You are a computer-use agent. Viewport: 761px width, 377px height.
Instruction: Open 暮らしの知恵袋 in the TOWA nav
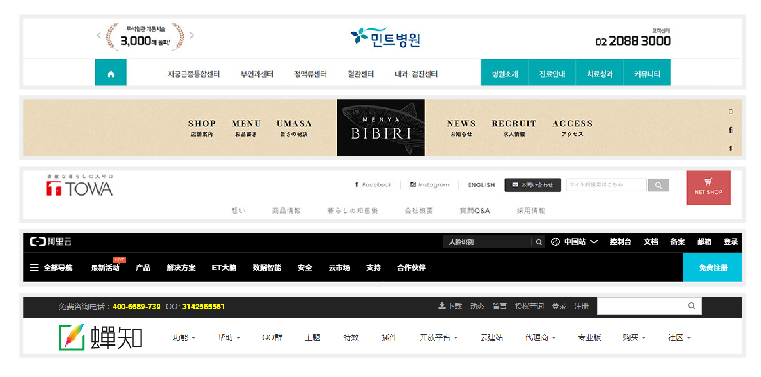click(x=353, y=211)
